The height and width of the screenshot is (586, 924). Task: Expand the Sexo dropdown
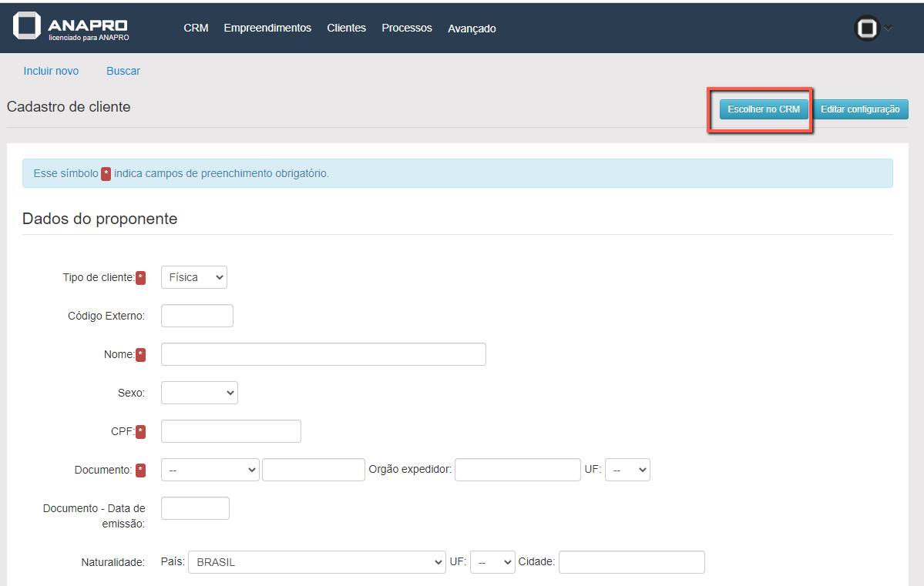pyautogui.click(x=200, y=393)
